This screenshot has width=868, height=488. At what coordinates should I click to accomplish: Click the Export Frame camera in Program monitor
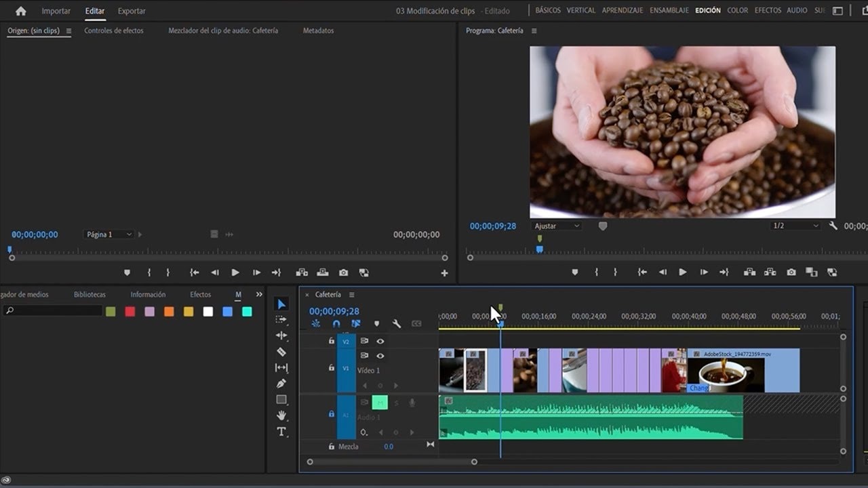click(791, 272)
